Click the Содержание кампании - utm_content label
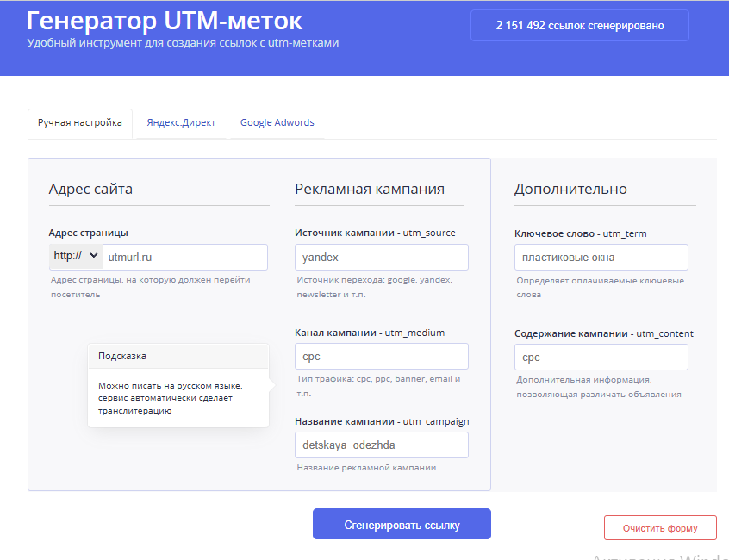729x560 pixels. tap(604, 333)
